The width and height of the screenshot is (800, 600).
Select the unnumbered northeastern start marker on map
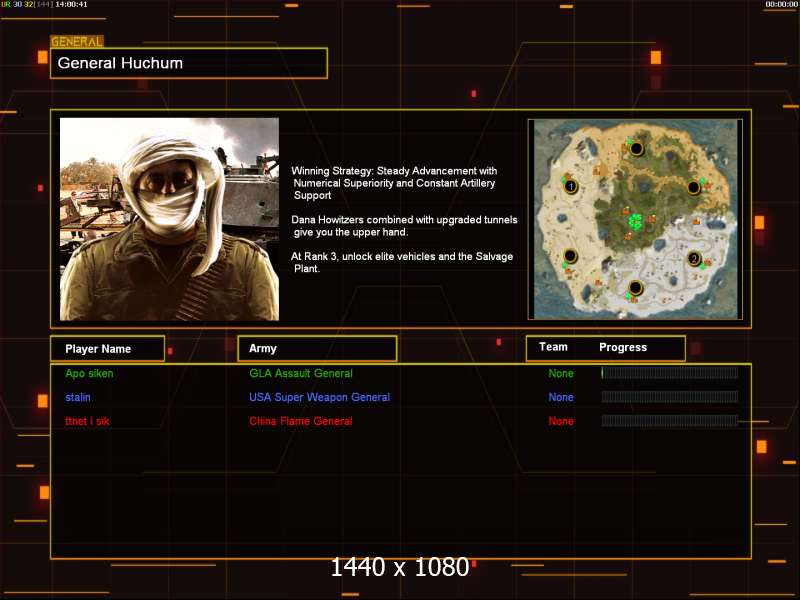(x=693, y=187)
